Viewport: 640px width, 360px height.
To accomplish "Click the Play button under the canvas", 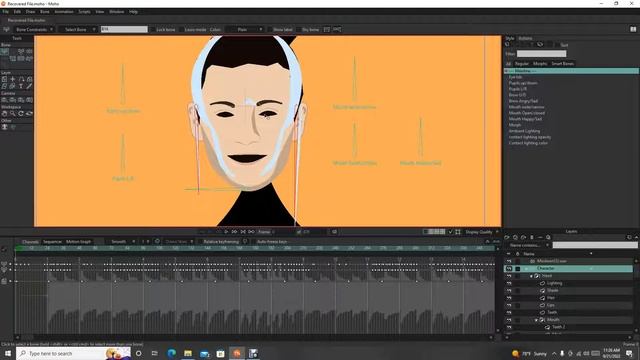I will tap(226, 232).
